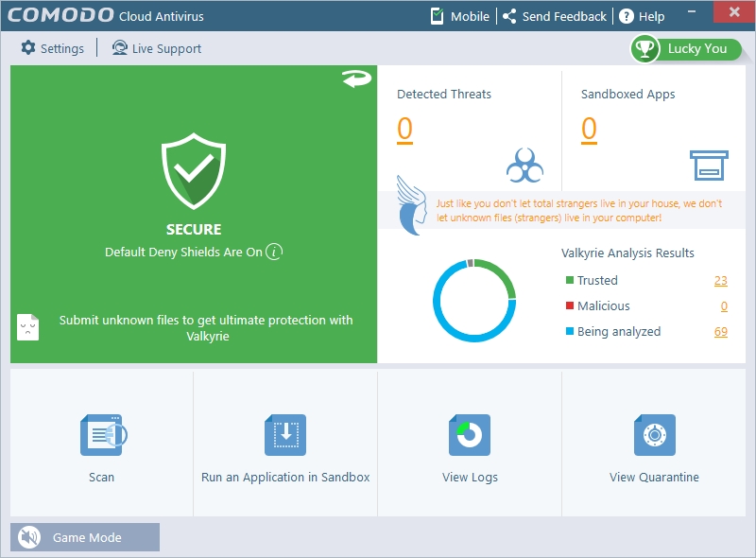Image resolution: width=756 pixels, height=558 pixels.
Task: Open Trusted files count 23
Action: click(x=721, y=281)
